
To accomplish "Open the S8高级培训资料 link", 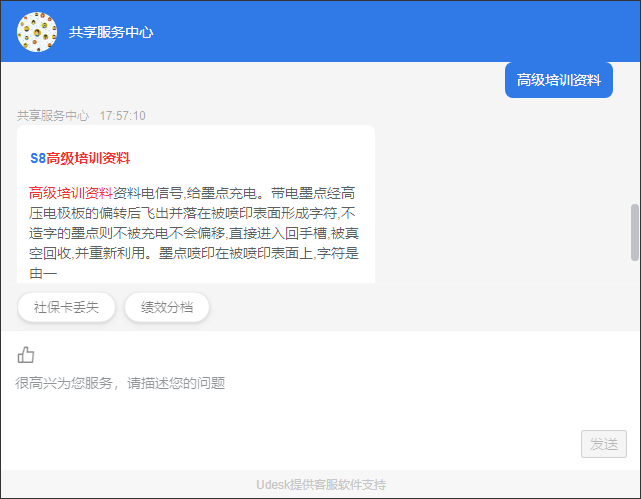I will [80, 158].
